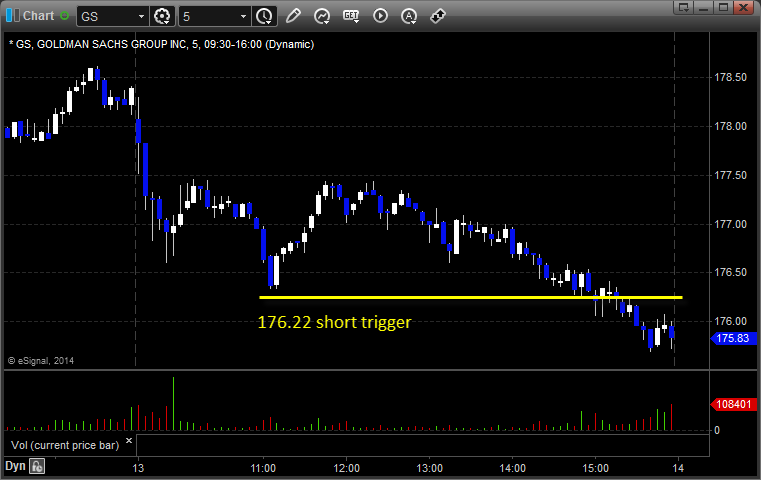The height and width of the screenshot is (480, 761).
Task: Open the alerts circled-A menu
Action: pyautogui.click(x=409, y=17)
